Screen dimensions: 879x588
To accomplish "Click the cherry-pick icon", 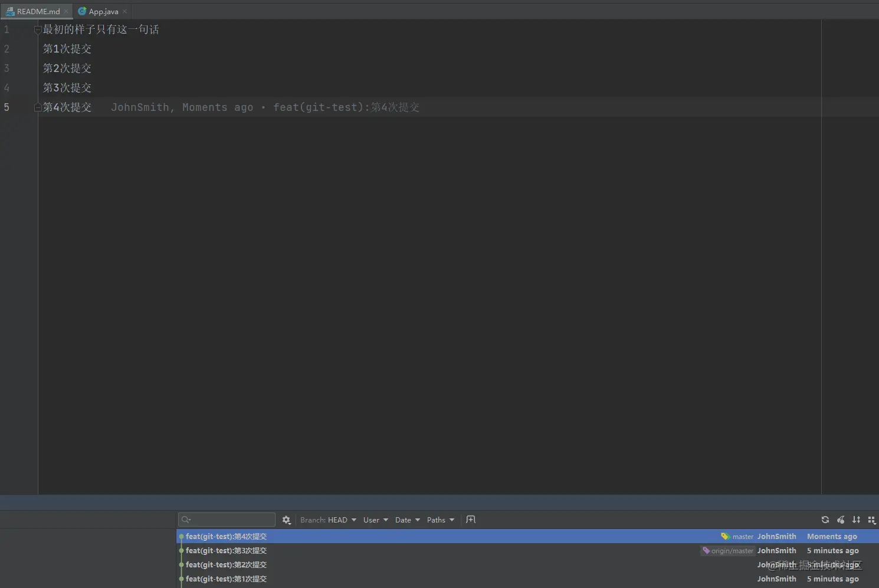I will (x=841, y=520).
